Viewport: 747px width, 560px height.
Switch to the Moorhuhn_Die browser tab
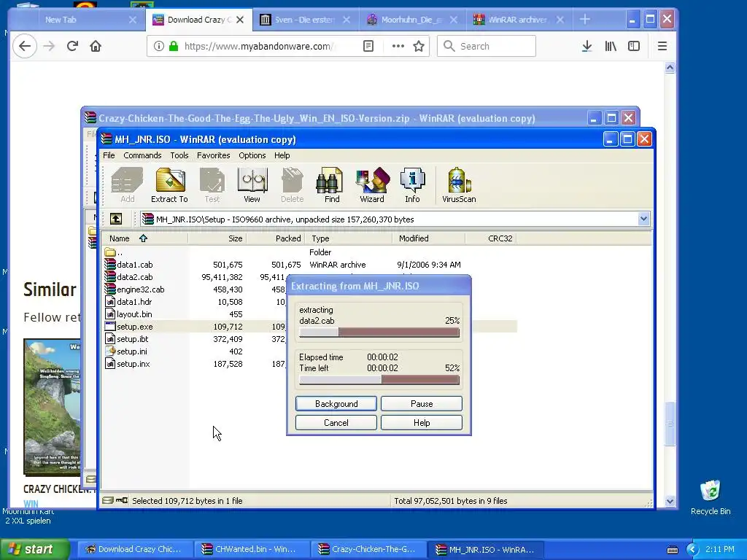click(x=411, y=20)
